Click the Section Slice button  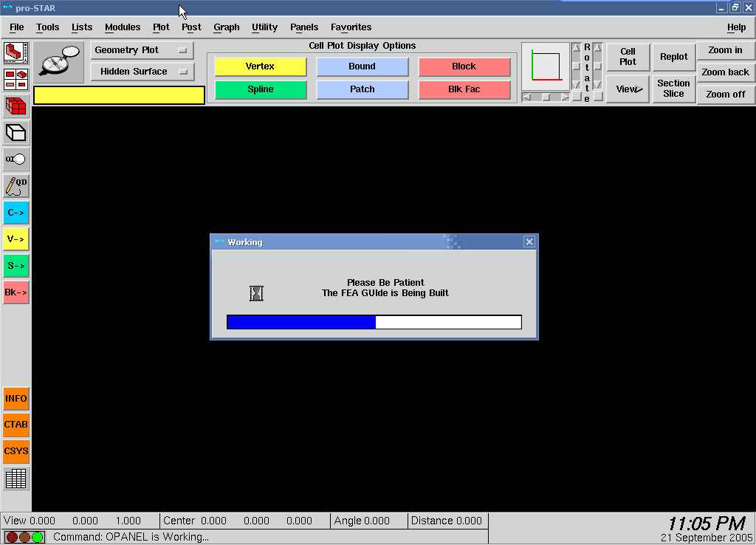[673, 89]
